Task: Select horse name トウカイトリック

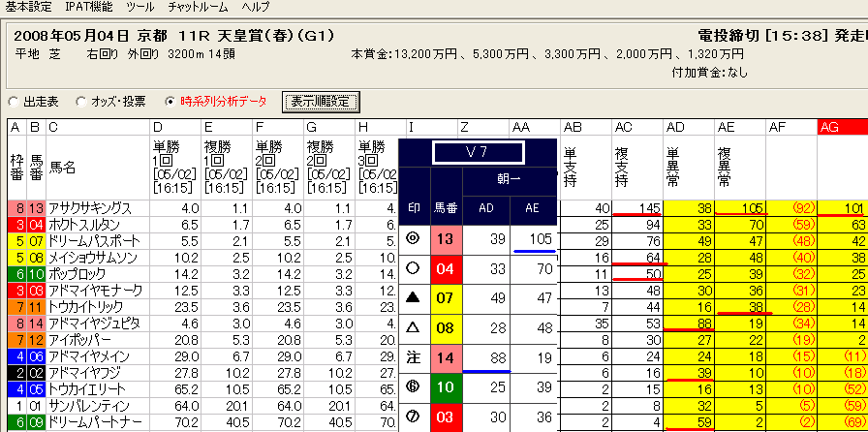Action: [x=86, y=307]
